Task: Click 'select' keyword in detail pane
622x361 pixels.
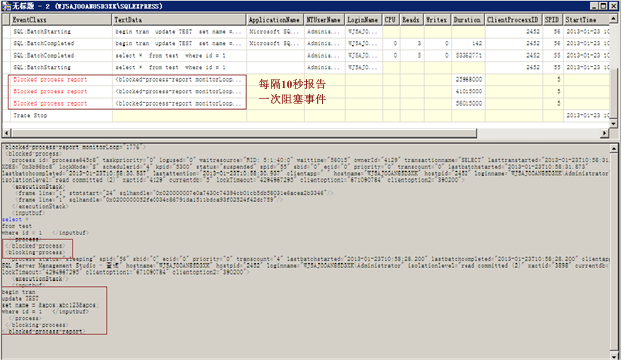Action: (x=12, y=219)
